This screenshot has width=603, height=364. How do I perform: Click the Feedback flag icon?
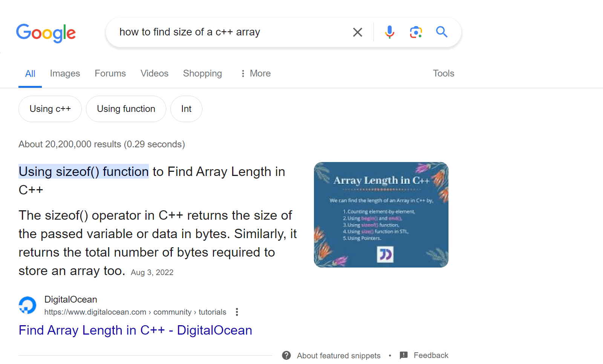tap(404, 355)
